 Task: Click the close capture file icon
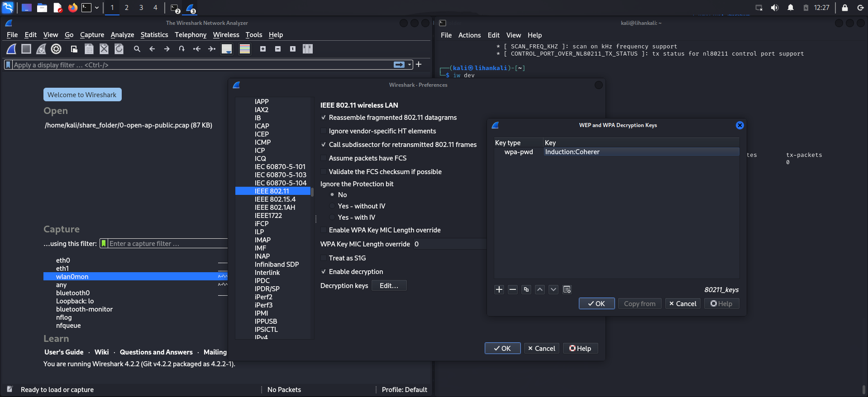(x=104, y=49)
